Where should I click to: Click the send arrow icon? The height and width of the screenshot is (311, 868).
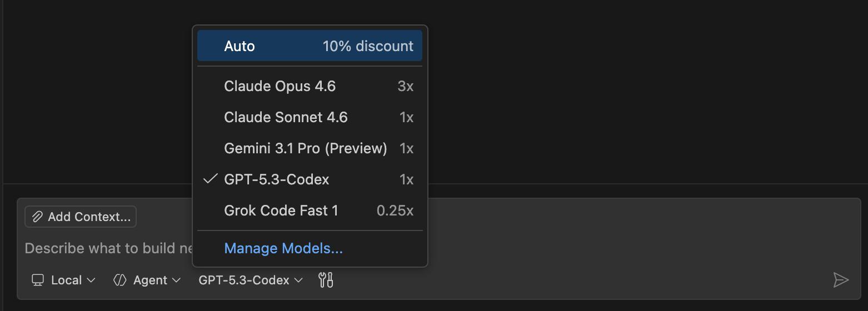[x=841, y=280]
